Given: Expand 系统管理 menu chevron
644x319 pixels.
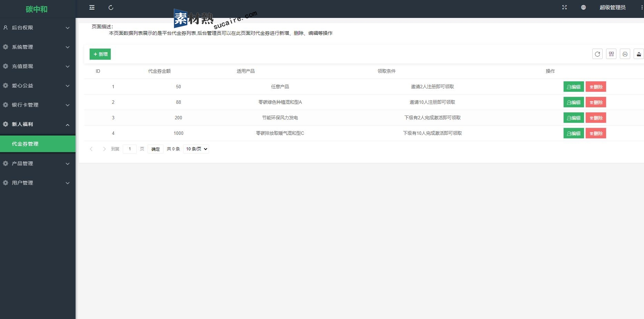Looking at the screenshot, I should tap(68, 47).
